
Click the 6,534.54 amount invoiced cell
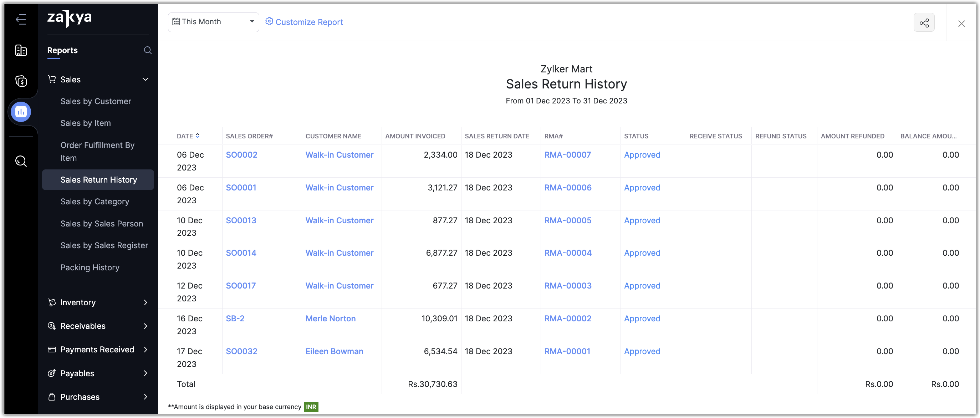[x=440, y=351]
